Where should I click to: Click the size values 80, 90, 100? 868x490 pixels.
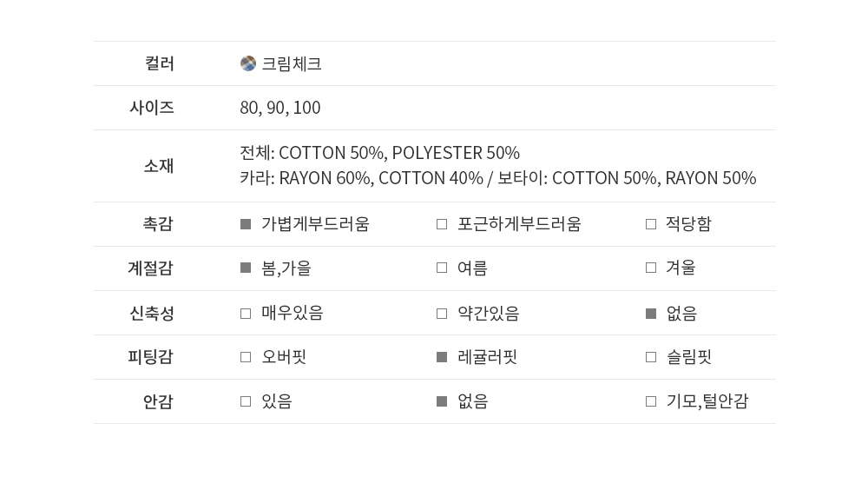click(280, 108)
